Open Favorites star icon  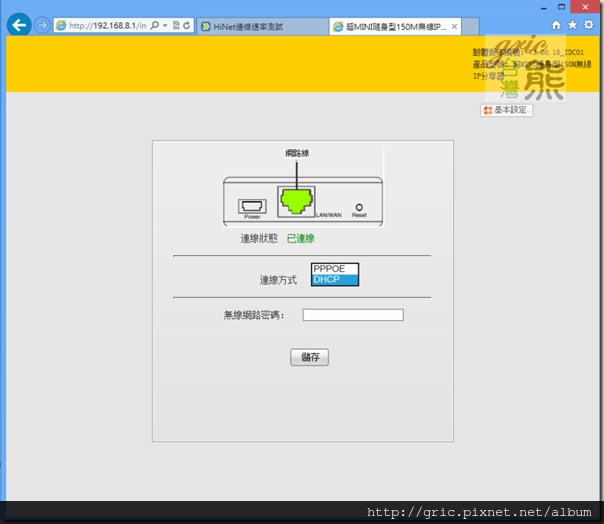click(572, 25)
